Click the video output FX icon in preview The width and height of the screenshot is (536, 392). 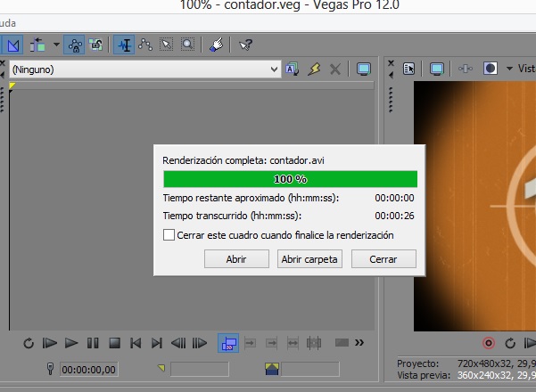[x=466, y=69]
